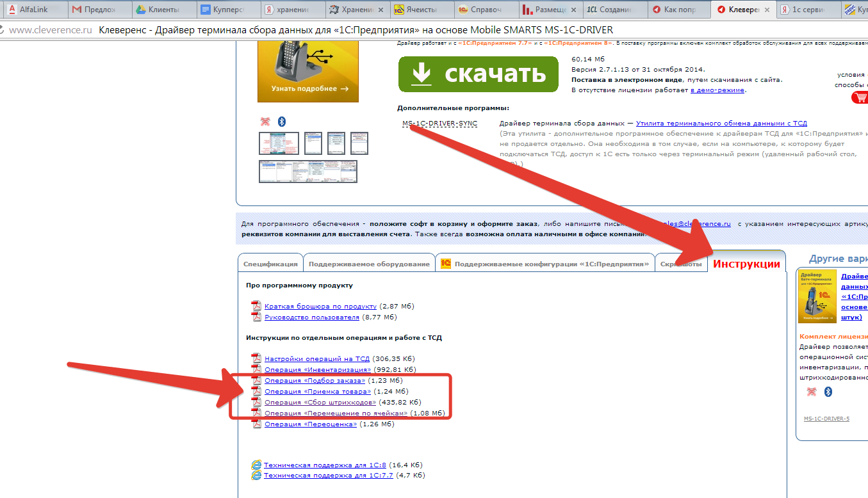Open the Операция «Приемка товара» instruction link
868x498 pixels.
point(317,391)
